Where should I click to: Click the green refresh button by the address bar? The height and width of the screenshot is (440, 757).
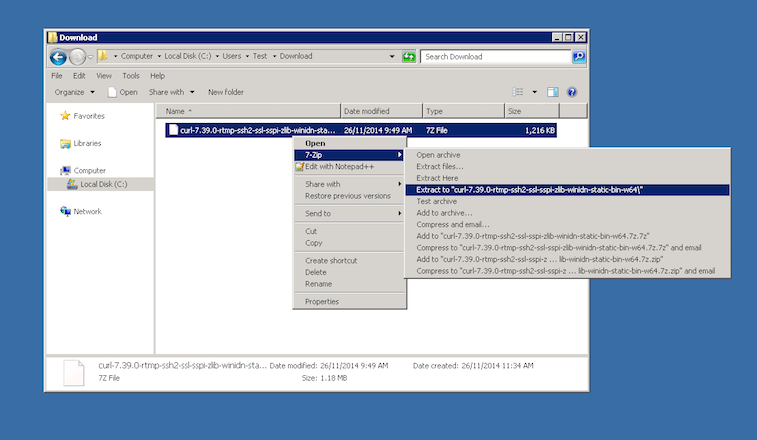coord(409,57)
